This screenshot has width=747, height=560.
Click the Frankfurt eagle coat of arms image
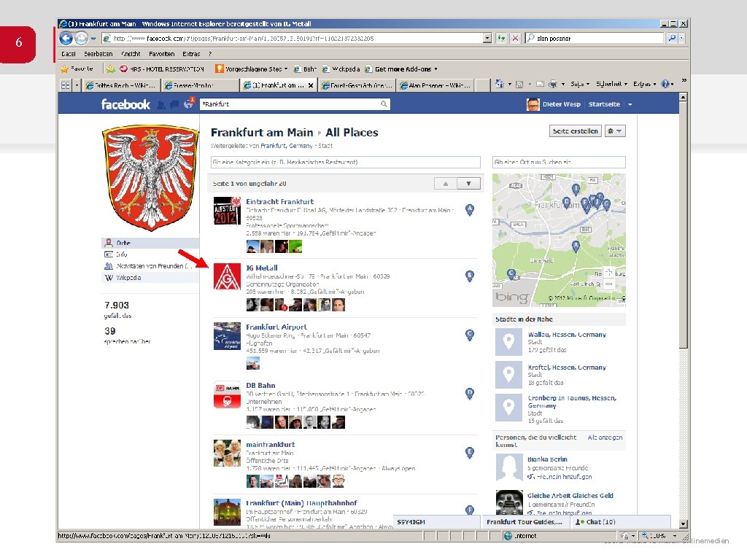coord(150,178)
